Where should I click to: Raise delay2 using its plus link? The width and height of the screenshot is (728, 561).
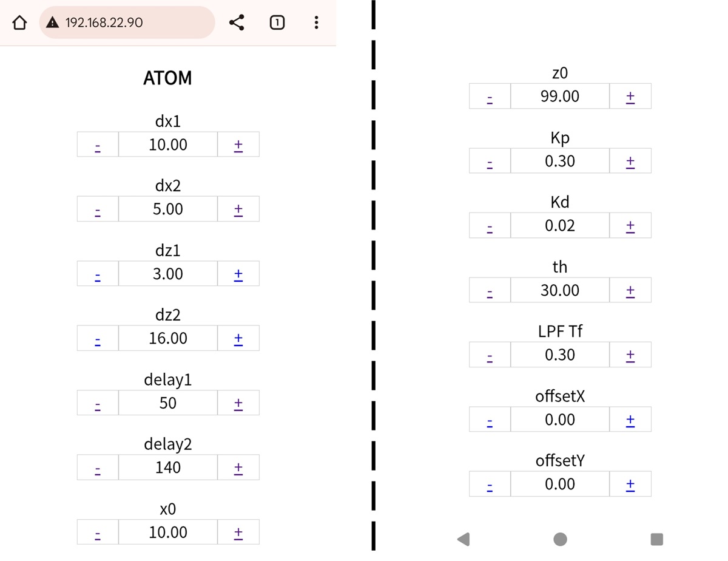(x=238, y=468)
